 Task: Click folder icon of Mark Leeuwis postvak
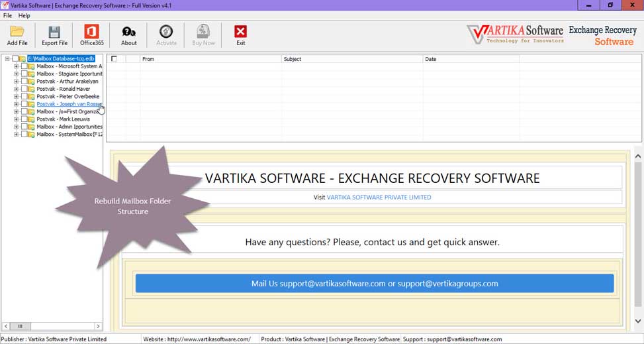point(31,119)
